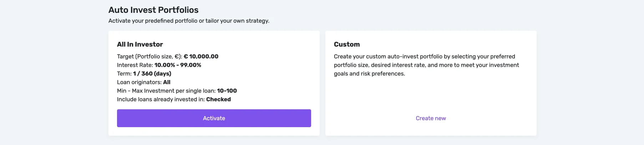Click the € 10,000.00 target value

[x=201, y=56]
